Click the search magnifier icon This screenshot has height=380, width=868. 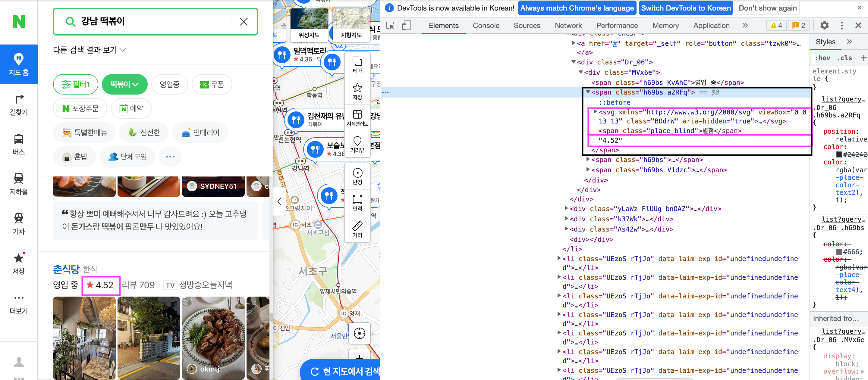pos(70,22)
